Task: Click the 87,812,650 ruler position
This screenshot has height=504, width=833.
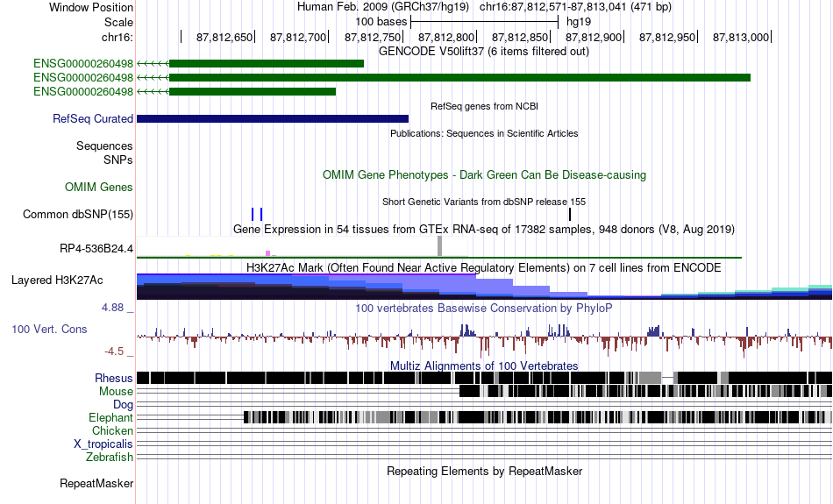Action: (224, 37)
